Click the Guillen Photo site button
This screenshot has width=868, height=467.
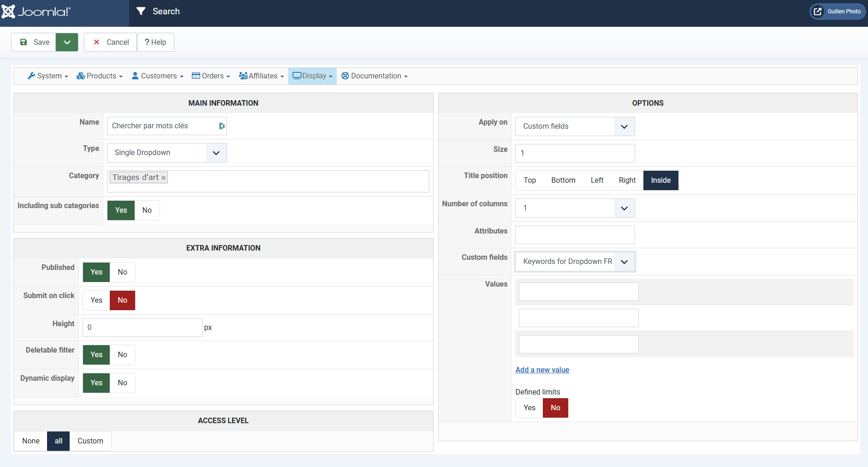pyautogui.click(x=838, y=12)
